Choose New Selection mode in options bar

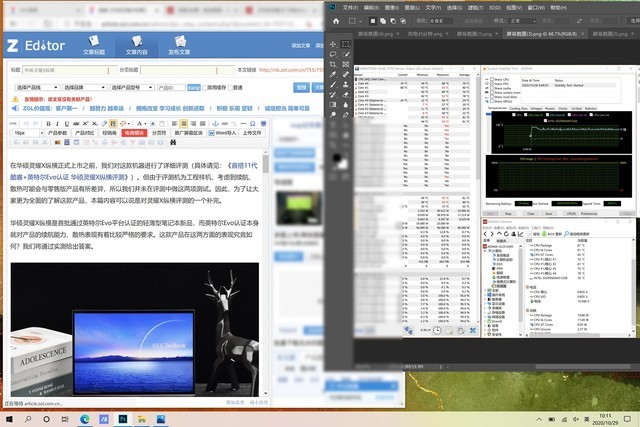click(x=373, y=21)
